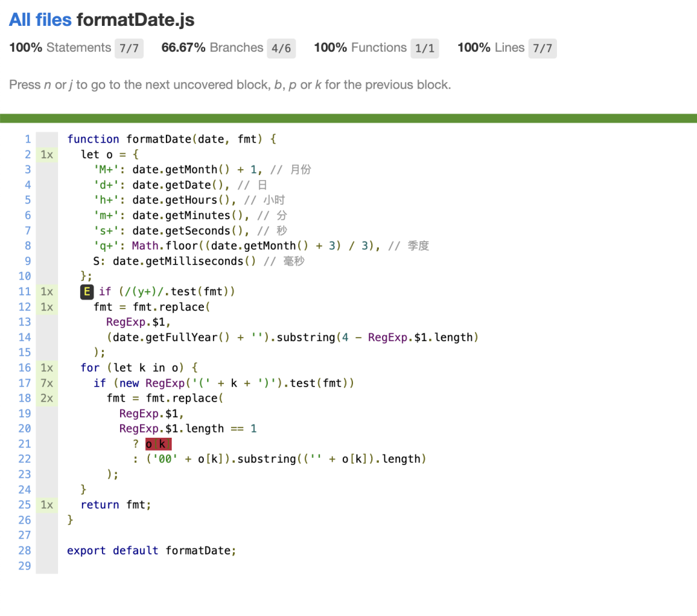The width and height of the screenshot is (697, 616).
Task: Click the Functions "1/1" fraction badge
Action: (x=425, y=48)
